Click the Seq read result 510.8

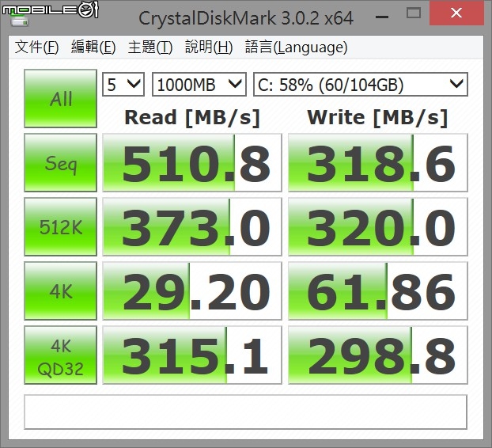click(192, 162)
